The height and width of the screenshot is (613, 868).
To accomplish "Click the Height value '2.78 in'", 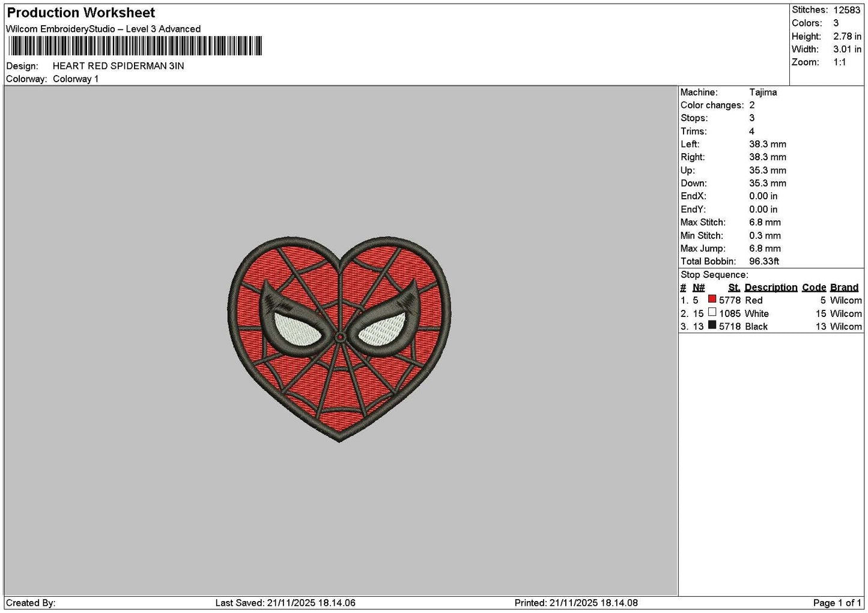I will pyautogui.click(x=847, y=37).
